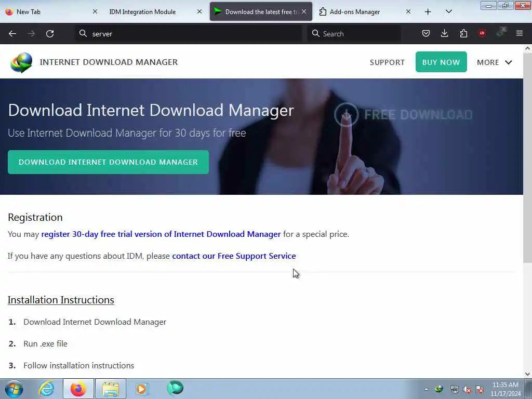Click the BUY NOW button
This screenshot has width=532, height=399.
click(x=441, y=62)
